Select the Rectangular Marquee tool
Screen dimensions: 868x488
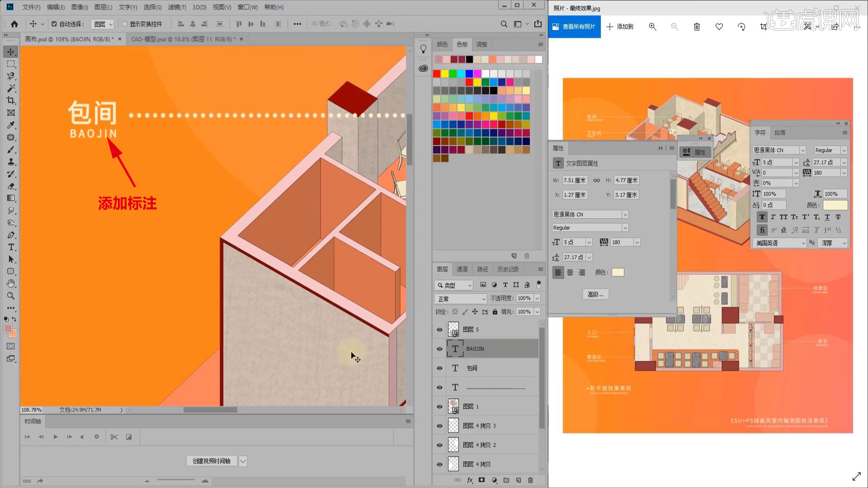[x=11, y=64]
